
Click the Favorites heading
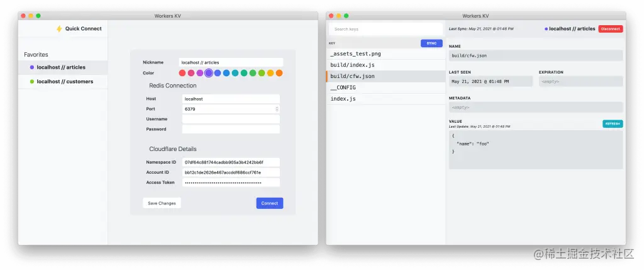(x=36, y=55)
